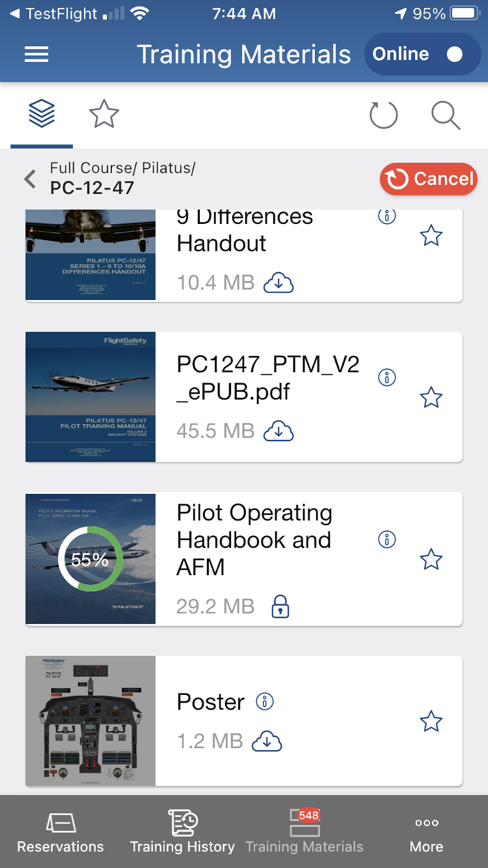Show info for PC1247_PTM_V2_ePUB.pdf
488x868 pixels.
point(387,377)
